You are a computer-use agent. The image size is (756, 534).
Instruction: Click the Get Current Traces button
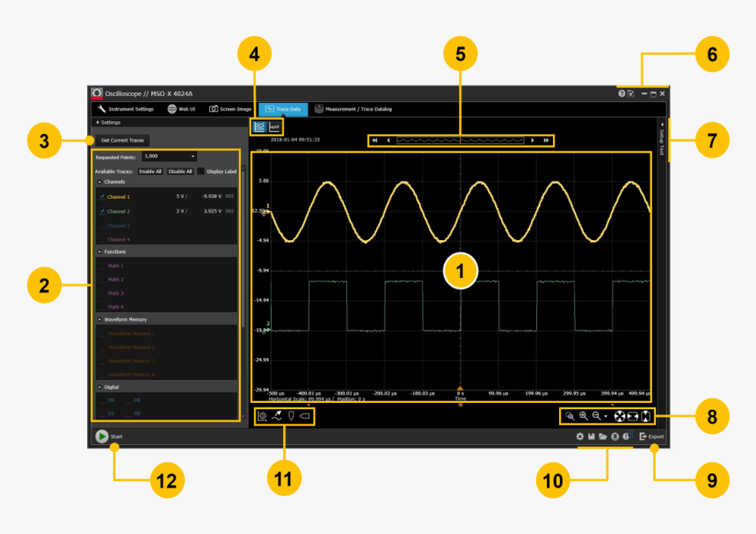coord(122,140)
